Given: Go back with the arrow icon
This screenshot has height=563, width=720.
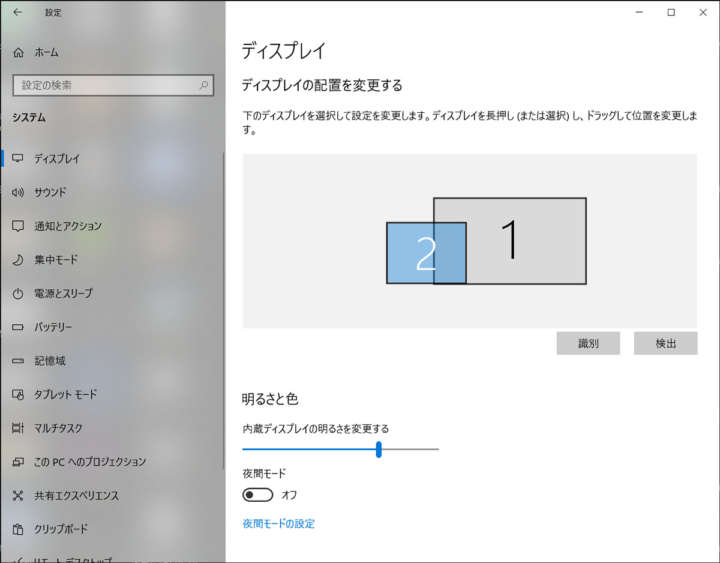Looking at the screenshot, I should (x=17, y=12).
